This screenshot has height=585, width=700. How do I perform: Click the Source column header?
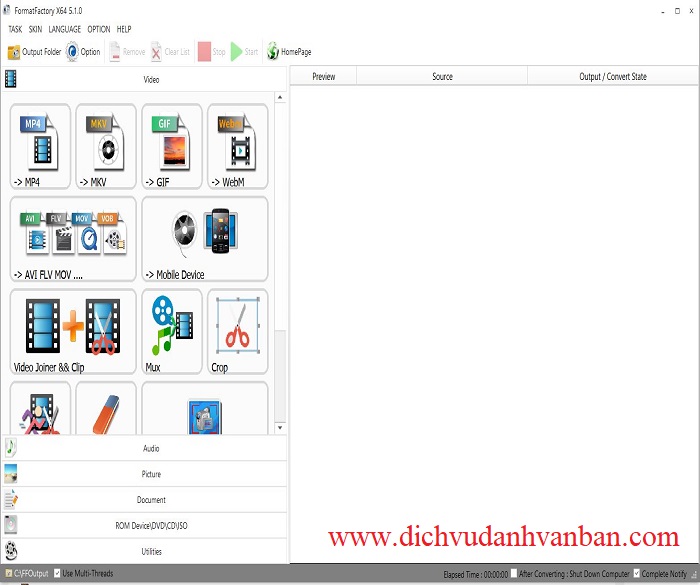pos(442,76)
